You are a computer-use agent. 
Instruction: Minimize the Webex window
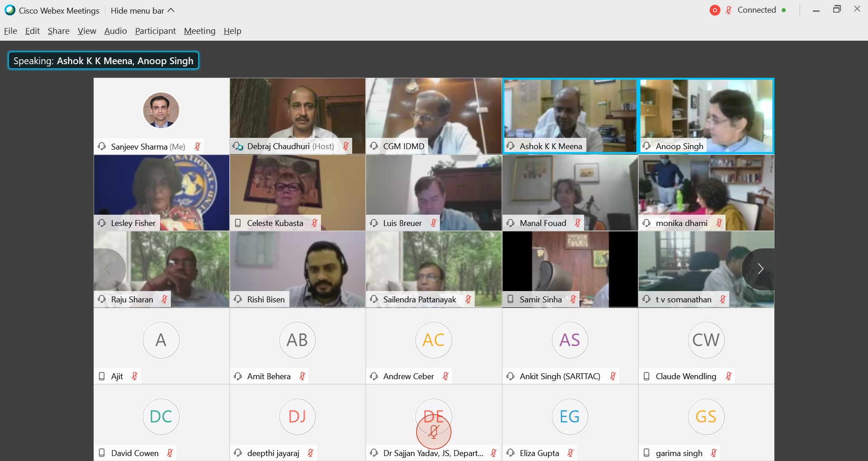pyautogui.click(x=816, y=9)
